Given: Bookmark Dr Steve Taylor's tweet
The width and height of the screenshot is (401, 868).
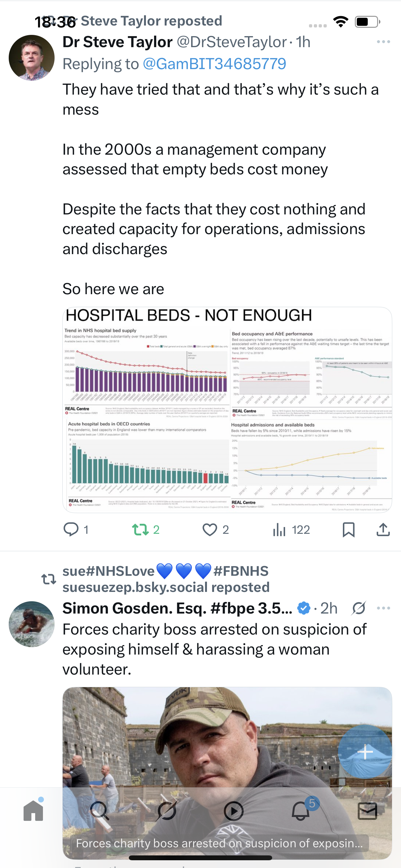Looking at the screenshot, I should pyautogui.click(x=348, y=529).
